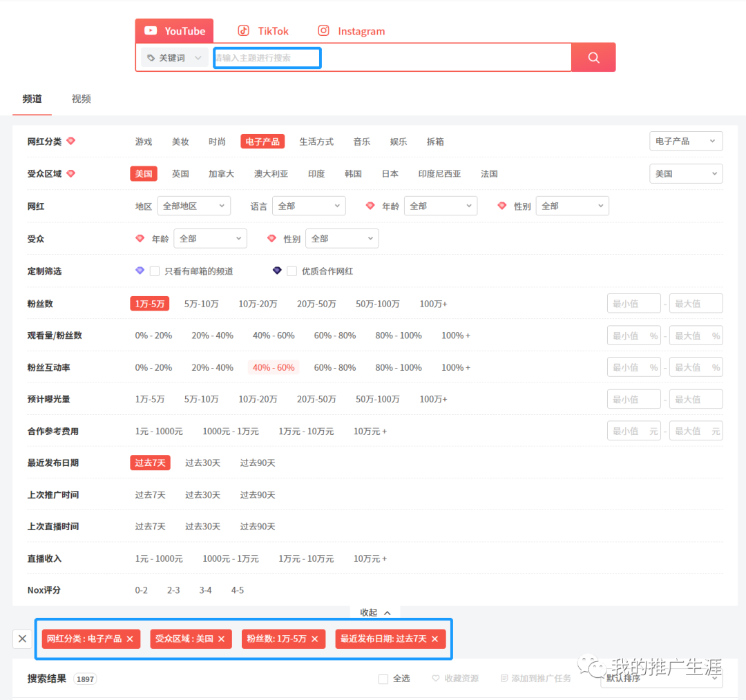
Task: Deselect the 电子产品 category filter
Action: point(262,142)
